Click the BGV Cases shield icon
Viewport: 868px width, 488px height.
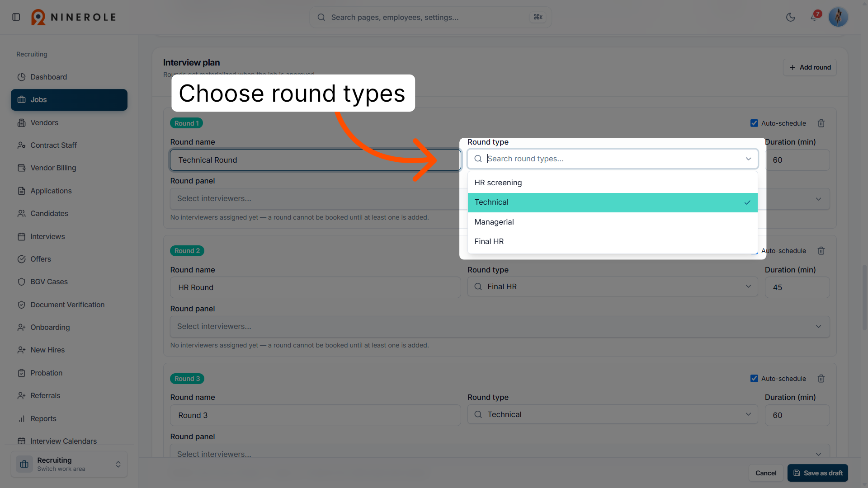click(21, 282)
